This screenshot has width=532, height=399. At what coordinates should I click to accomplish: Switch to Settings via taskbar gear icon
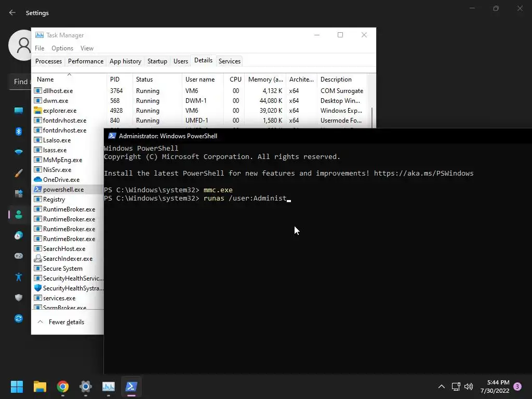[x=86, y=386]
